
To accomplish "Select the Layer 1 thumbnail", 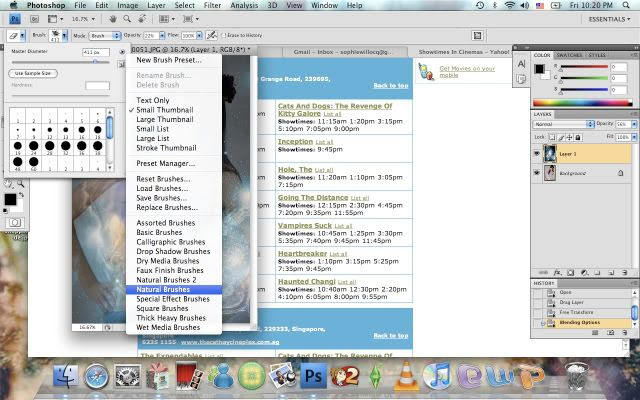I will click(550, 153).
